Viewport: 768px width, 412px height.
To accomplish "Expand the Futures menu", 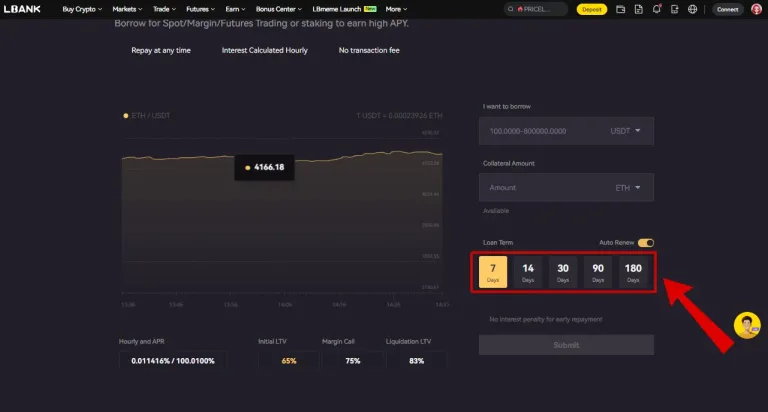I will [200, 9].
